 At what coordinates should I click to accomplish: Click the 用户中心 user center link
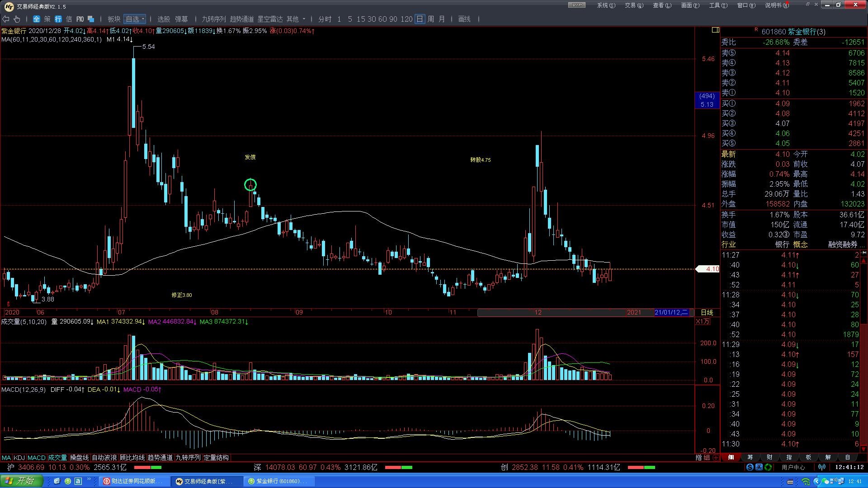793,467
